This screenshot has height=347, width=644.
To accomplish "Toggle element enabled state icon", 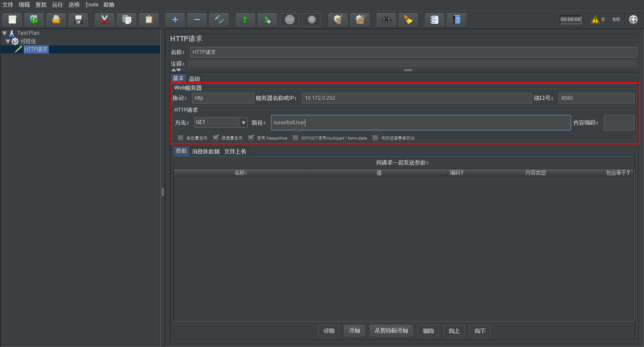I will pyautogui.click(x=219, y=20).
